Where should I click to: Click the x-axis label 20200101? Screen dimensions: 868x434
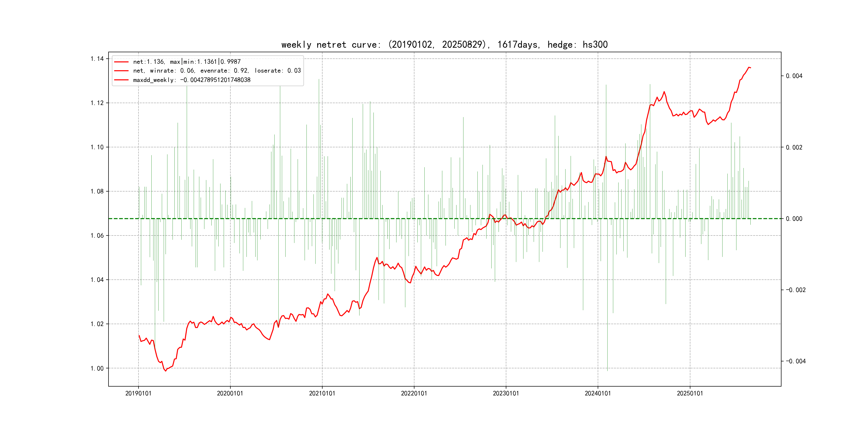pos(230,393)
